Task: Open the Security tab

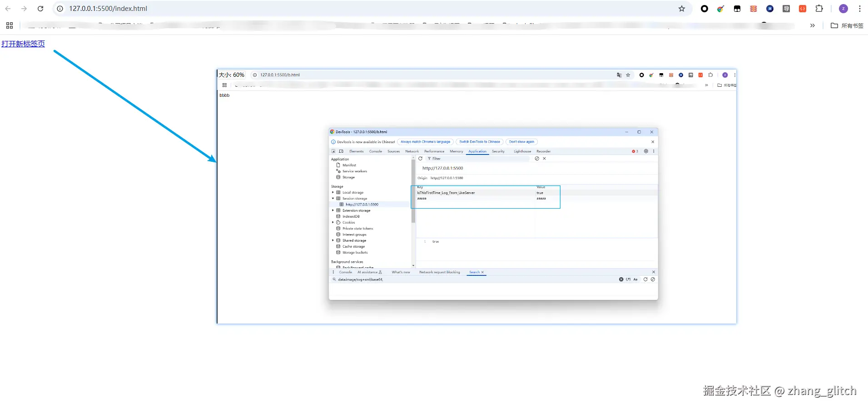Action: (x=498, y=151)
